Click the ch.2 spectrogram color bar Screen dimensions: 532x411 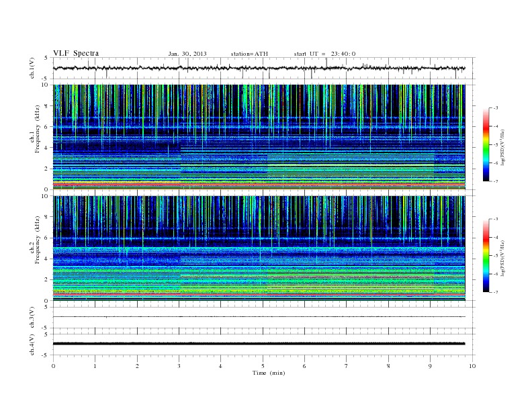coord(486,255)
